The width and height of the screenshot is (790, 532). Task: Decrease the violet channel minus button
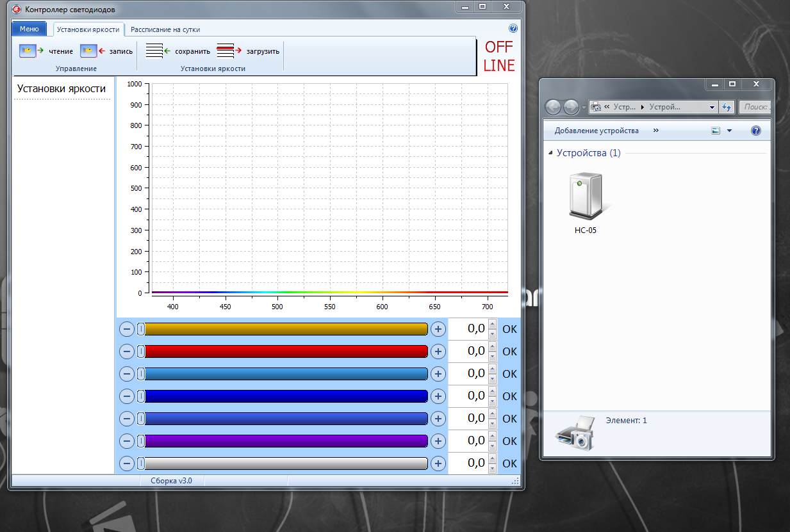pyautogui.click(x=127, y=441)
